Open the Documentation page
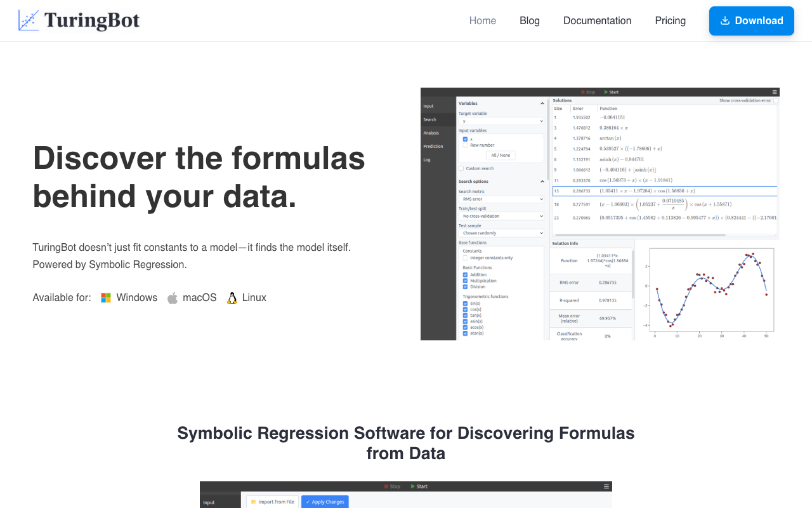The image size is (812, 508). click(x=598, y=21)
